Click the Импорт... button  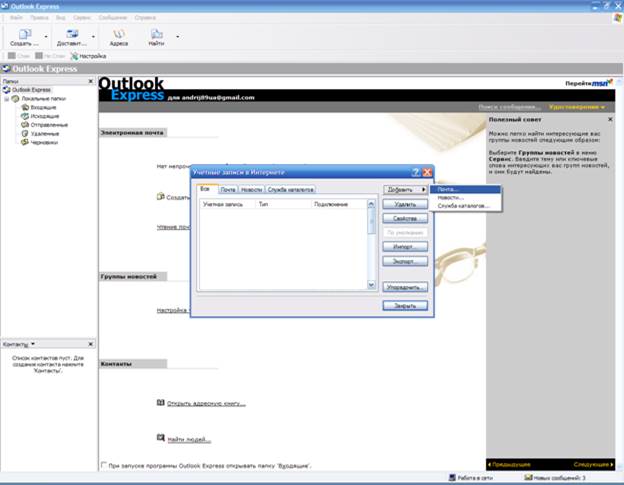click(405, 247)
